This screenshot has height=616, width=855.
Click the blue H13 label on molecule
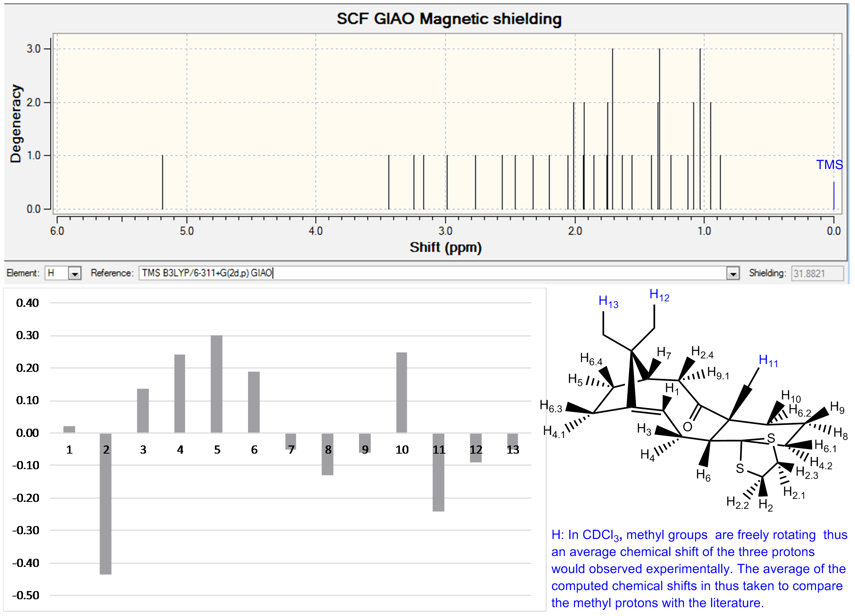(608, 301)
